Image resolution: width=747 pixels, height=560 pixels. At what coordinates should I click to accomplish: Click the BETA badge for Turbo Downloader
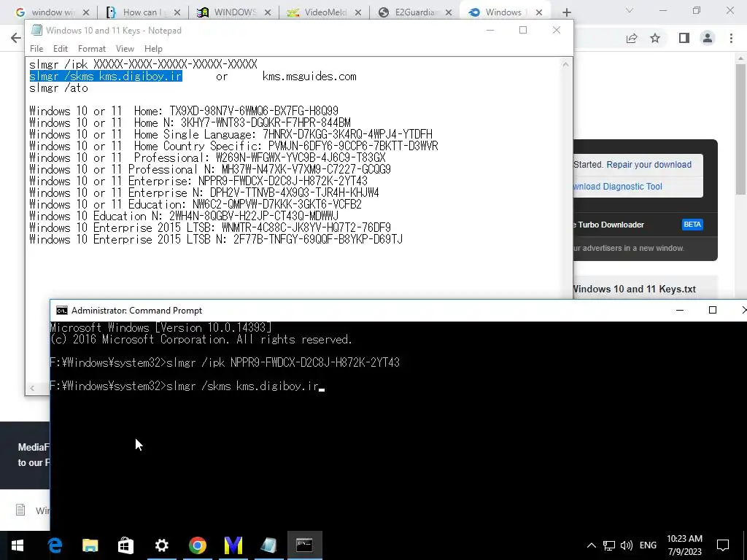[x=692, y=225]
